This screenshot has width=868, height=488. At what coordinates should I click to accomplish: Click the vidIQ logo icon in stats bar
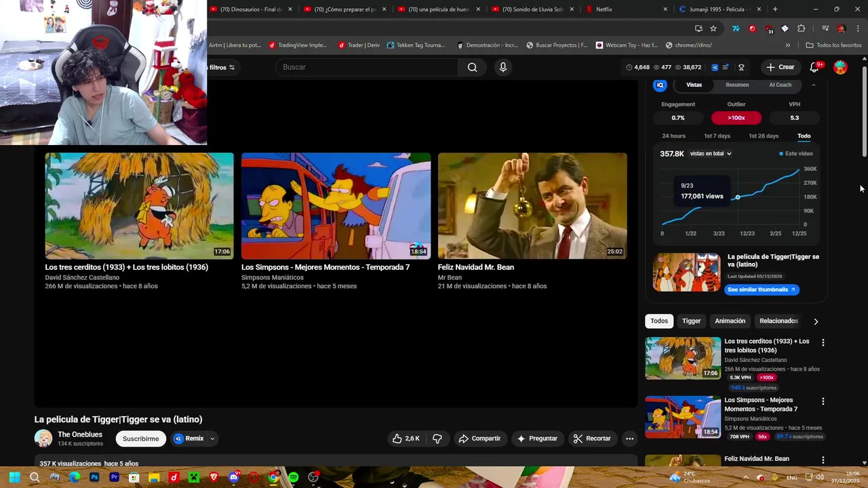pos(715,67)
